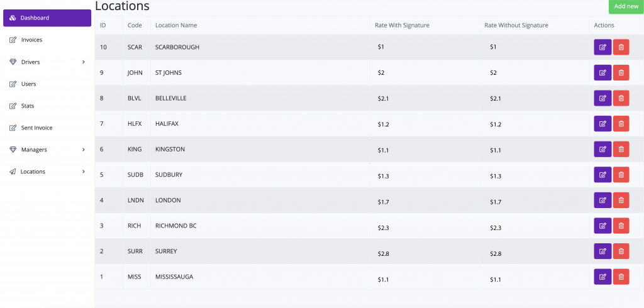Open edit for RICHMOND BC

602,226
